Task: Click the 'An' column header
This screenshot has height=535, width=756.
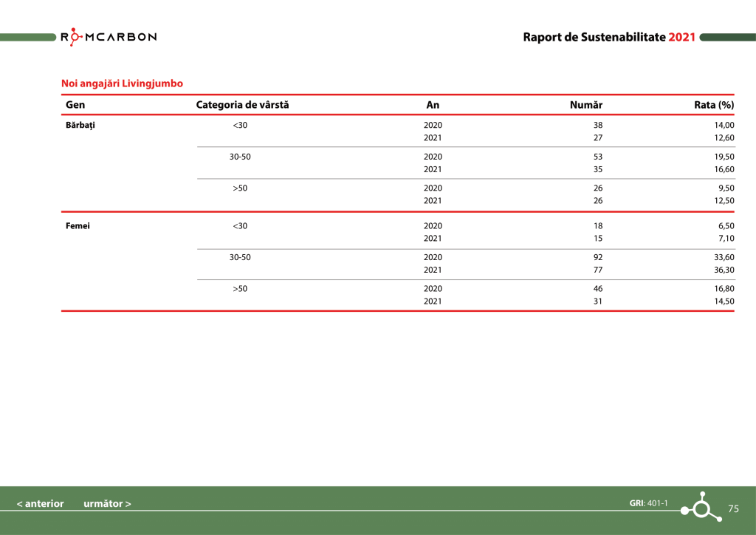Action: click(x=433, y=105)
